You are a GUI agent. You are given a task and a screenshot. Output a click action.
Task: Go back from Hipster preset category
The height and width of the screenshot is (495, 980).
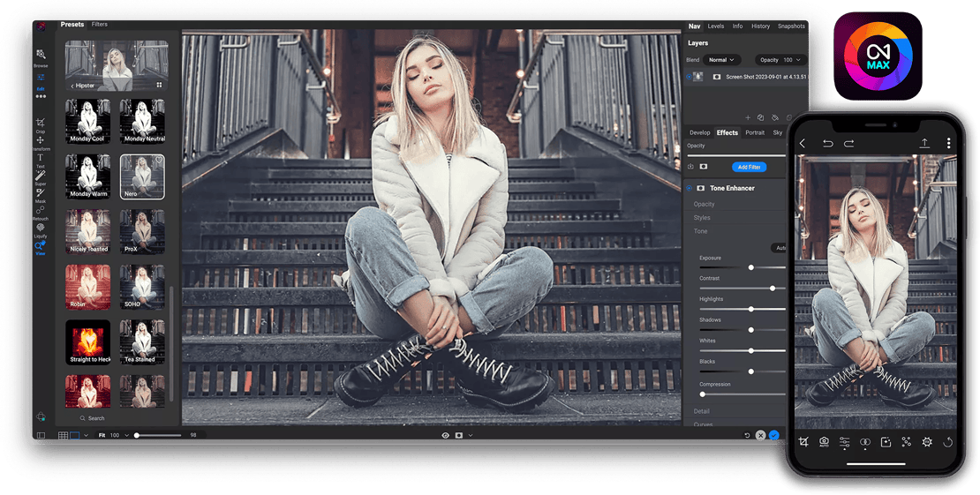(72, 86)
